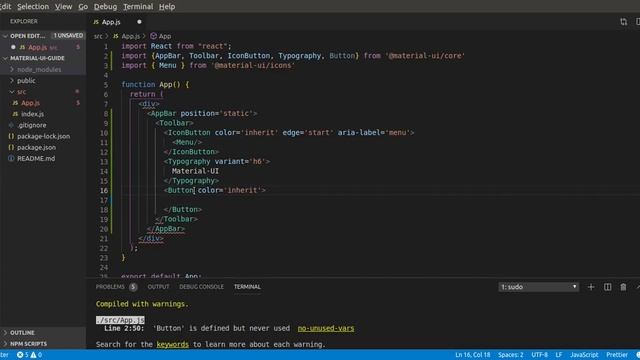
Task: Open package-lock.json in the explorer
Action: pos(43,136)
